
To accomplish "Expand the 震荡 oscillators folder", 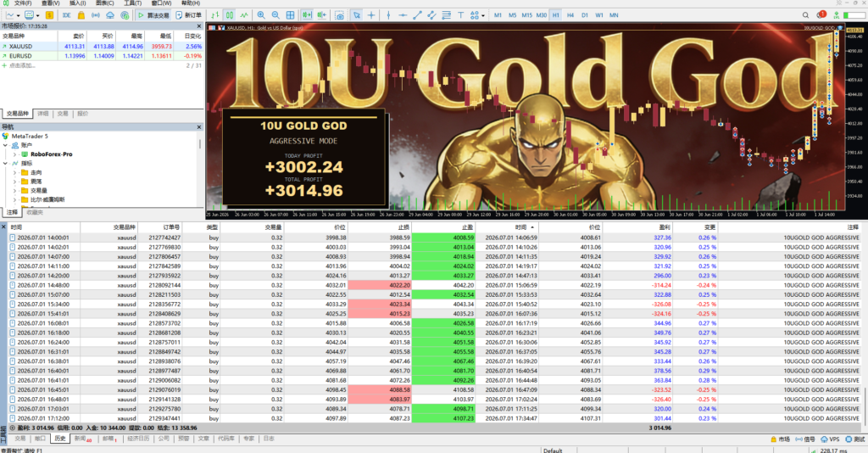I will coord(15,182).
